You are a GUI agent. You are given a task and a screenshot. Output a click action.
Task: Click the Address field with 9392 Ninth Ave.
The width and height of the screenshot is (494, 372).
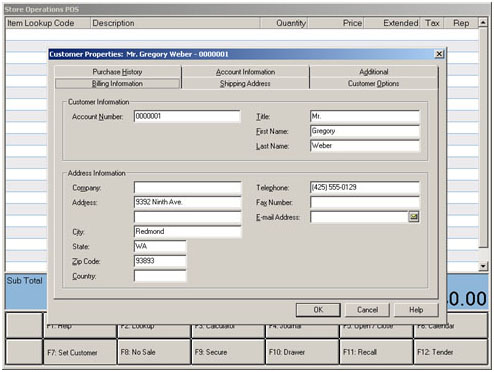tap(187, 202)
